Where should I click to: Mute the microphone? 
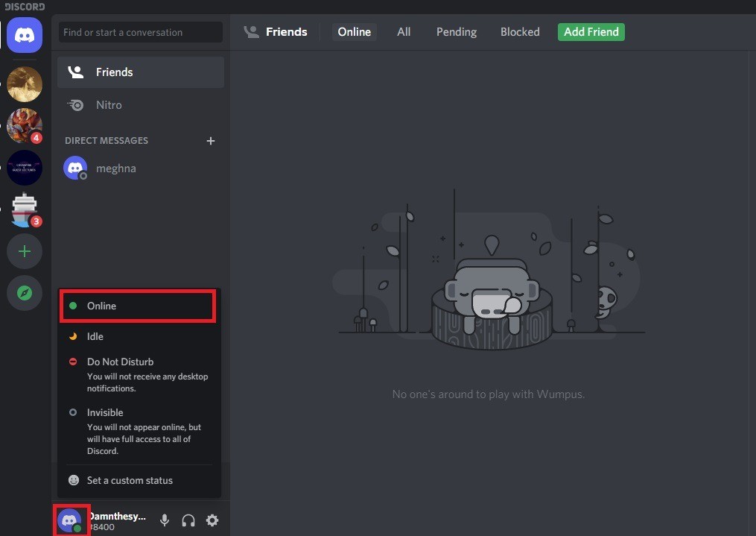[x=165, y=520]
